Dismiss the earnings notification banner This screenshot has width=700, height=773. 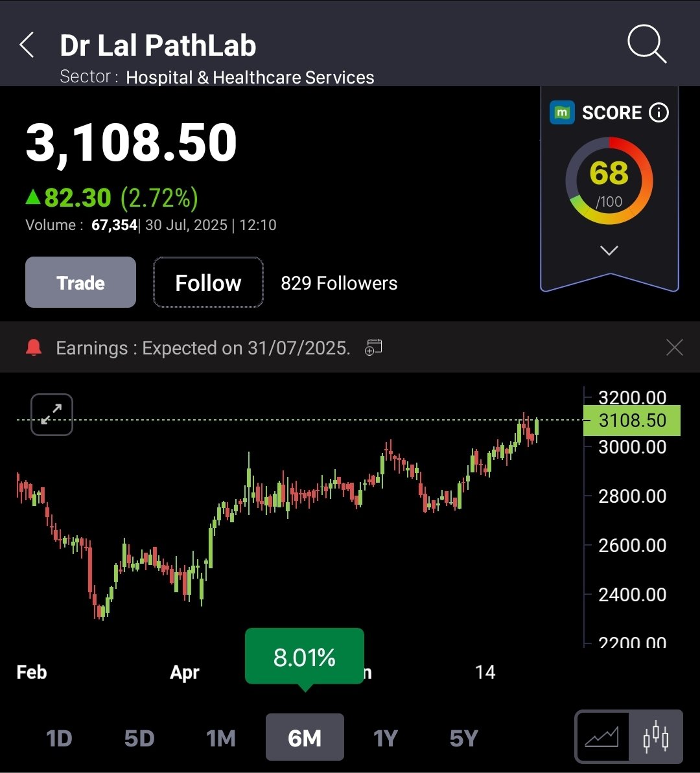pos(674,347)
